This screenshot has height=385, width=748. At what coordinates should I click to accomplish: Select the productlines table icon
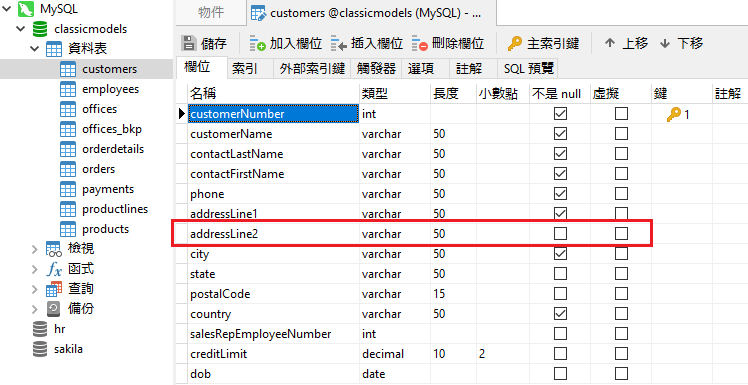click(68, 209)
